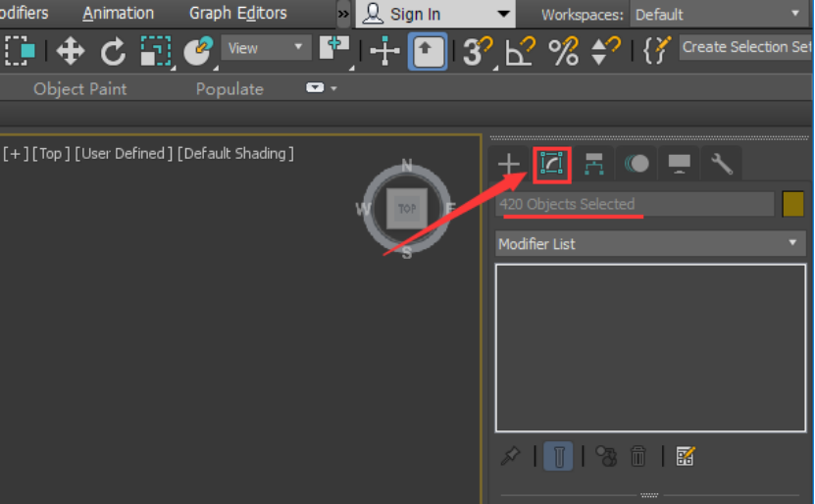Activate the Select and Place tool

[x=198, y=51]
